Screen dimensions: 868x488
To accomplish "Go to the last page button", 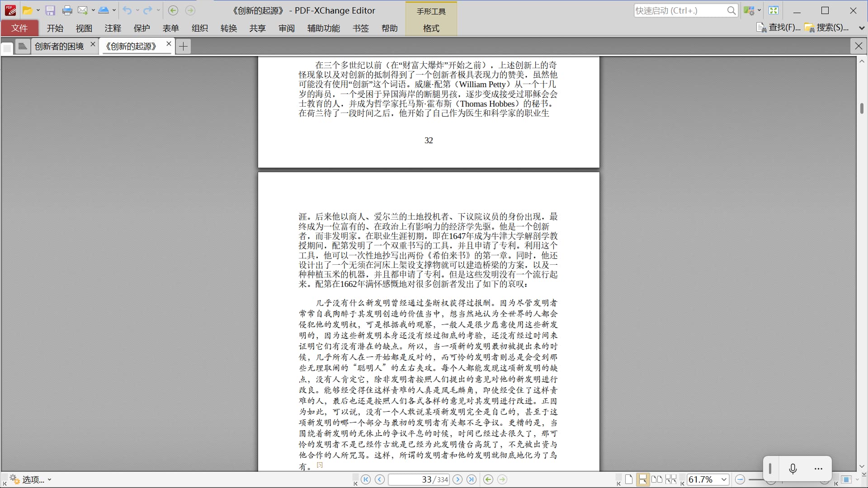I will 472,479.
